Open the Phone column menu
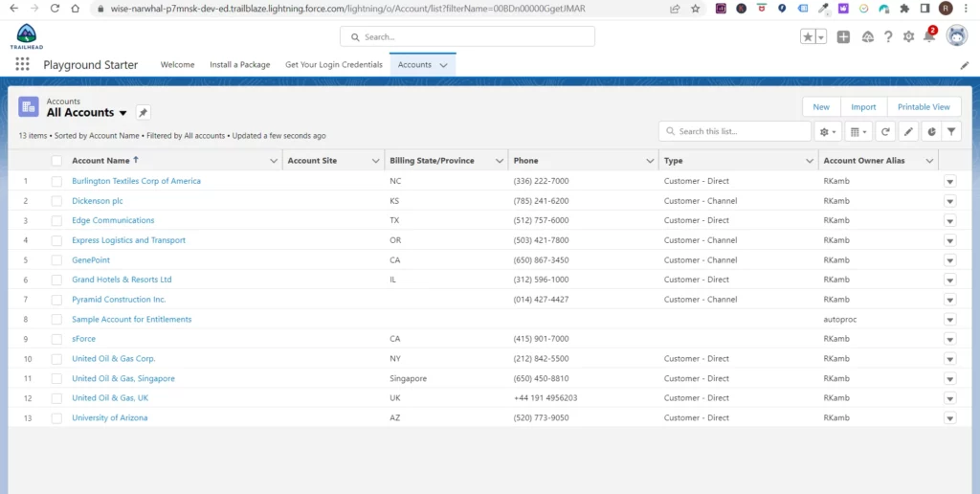Screen dimensions: 980x494 pyautogui.click(x=650, y=161)
